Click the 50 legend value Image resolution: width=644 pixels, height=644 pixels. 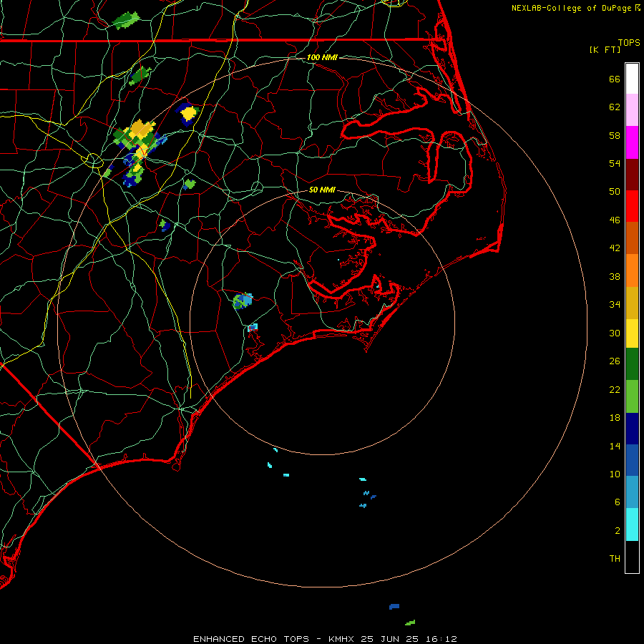(x=615, y=191)
